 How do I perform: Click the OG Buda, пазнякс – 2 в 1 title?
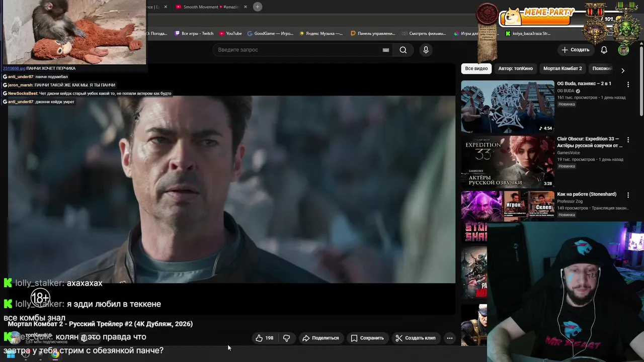point(584,83)
